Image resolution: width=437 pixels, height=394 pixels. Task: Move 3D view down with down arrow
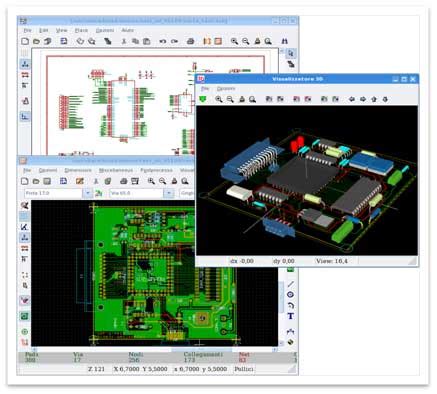point(385,99)
